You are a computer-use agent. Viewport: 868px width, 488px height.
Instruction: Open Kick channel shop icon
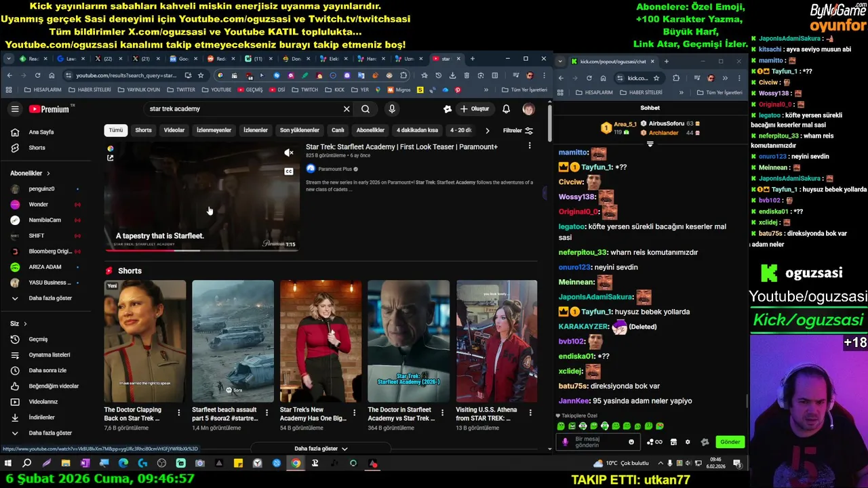[x=673, y=442]
